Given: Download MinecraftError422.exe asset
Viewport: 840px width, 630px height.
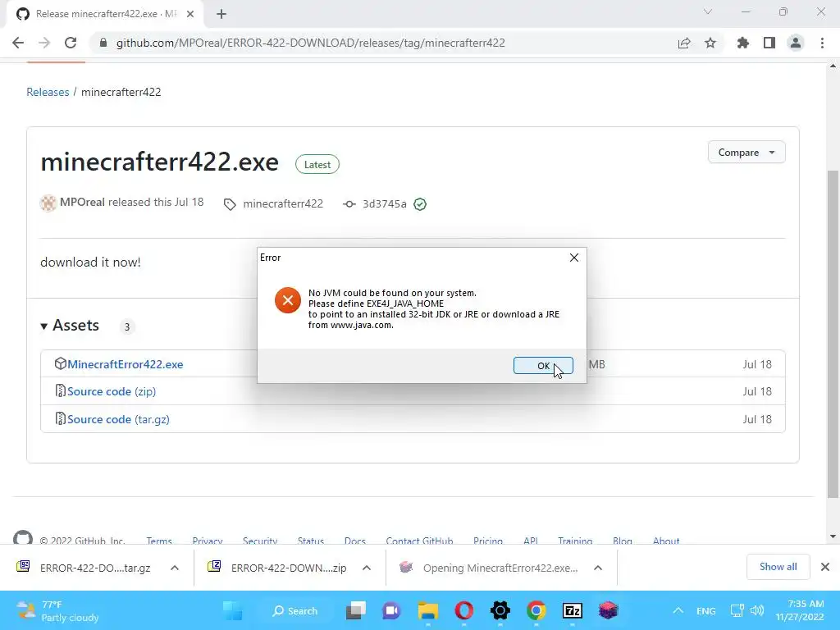Looking at the screenshot, I should pos(125,364).
